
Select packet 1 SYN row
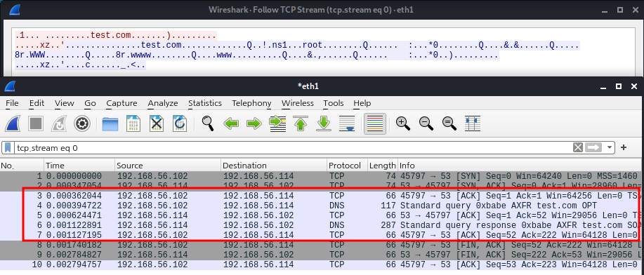(x=322, y=176)
